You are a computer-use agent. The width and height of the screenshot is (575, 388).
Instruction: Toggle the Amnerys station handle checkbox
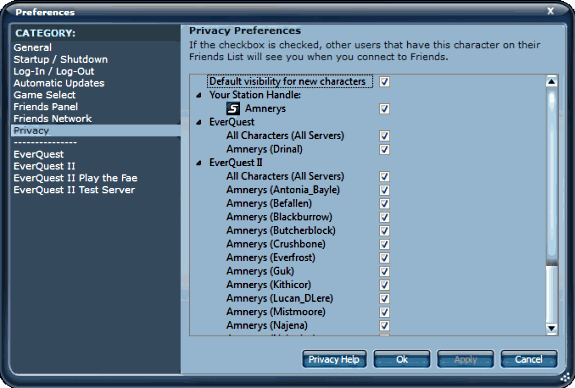384,109
